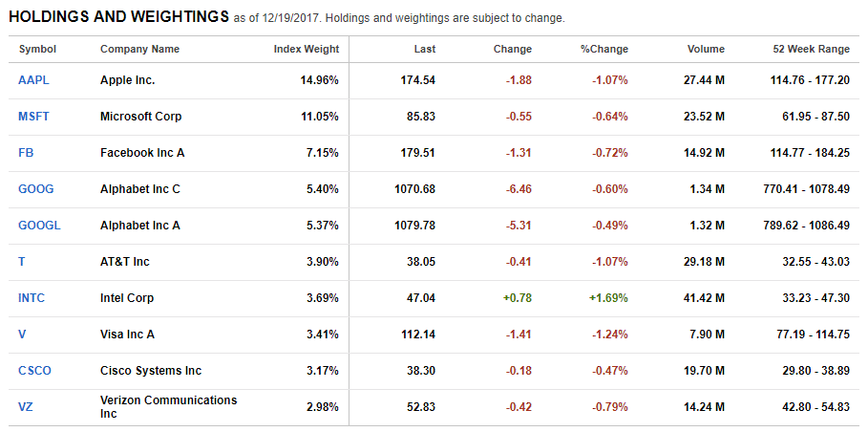Screen dimensions: 868x432
Task: Open the GOOGL ticker link
Action: click(39, 226)
